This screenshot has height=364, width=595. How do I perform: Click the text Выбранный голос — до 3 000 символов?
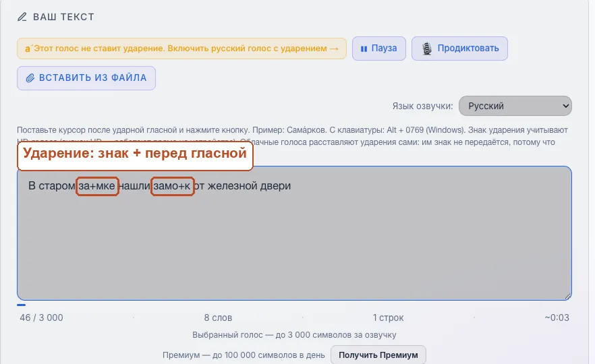coord(294,335)
